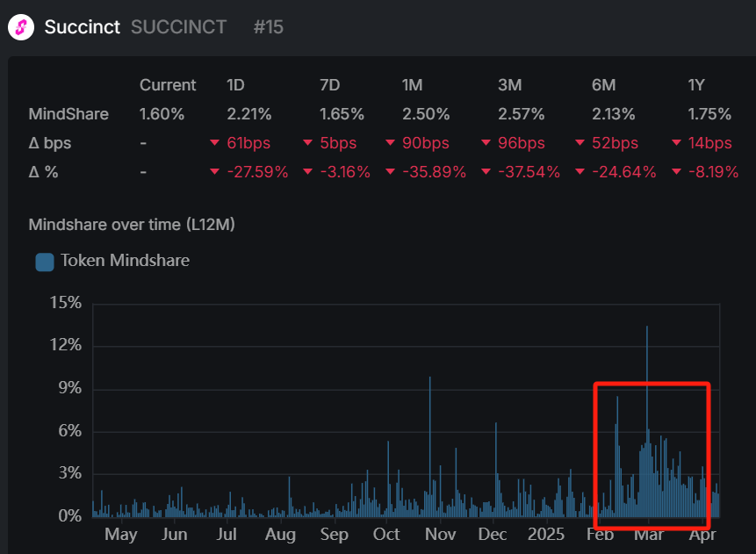The height and width of the screenshot is (554, 756).
Task: Toggle the Token Mindshare legend swatch
Action: 45,262
